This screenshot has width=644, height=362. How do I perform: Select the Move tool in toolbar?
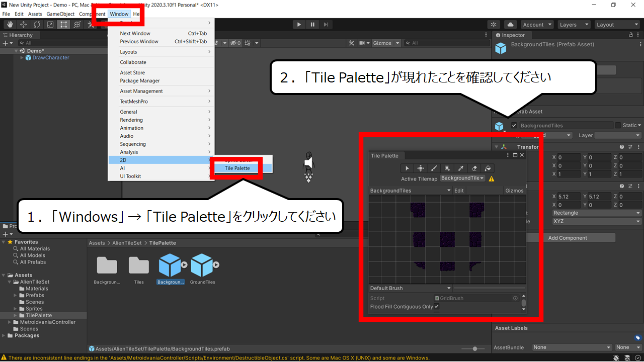[24, 25]
